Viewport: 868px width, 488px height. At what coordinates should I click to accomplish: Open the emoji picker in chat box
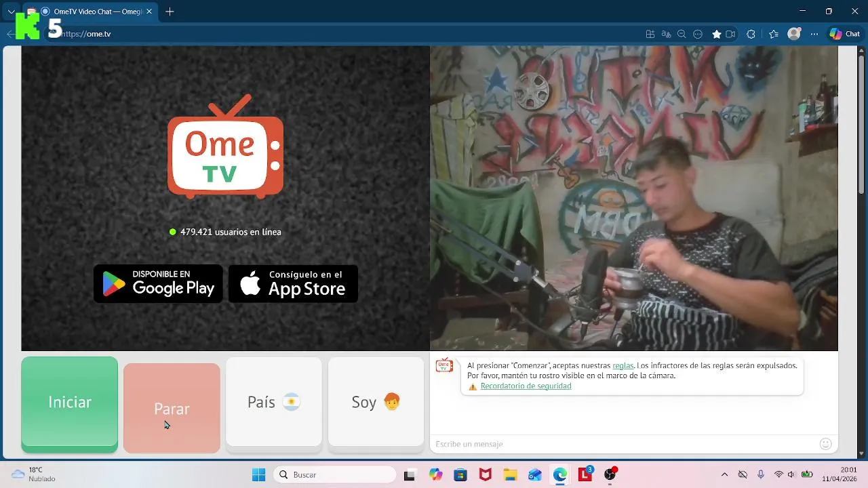click(x=825, y=444)
